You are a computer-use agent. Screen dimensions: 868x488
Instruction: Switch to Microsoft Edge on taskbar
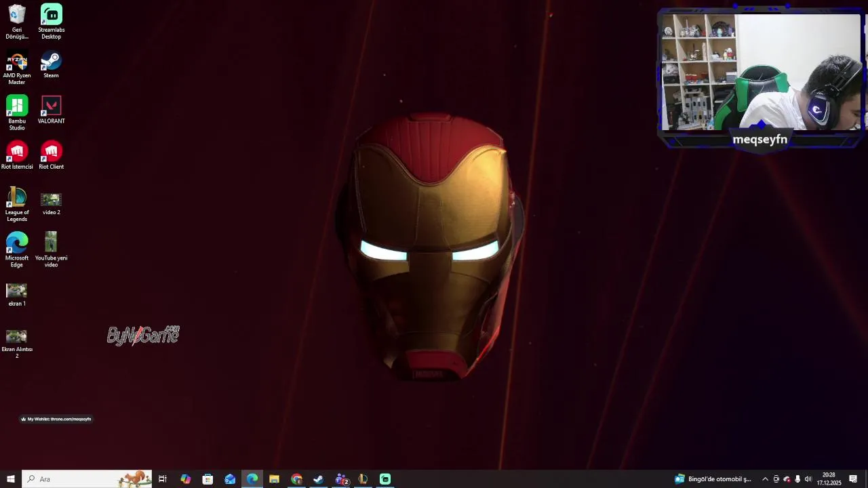click(252, 479)
